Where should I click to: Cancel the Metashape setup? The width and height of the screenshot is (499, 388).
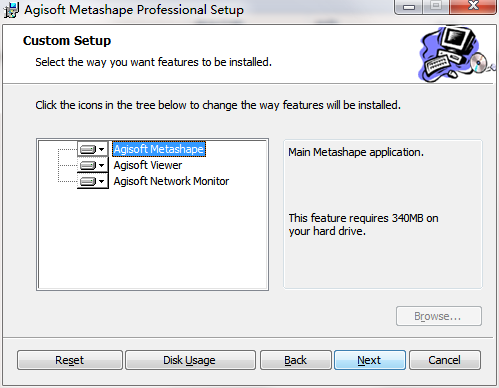click(445, 360)
